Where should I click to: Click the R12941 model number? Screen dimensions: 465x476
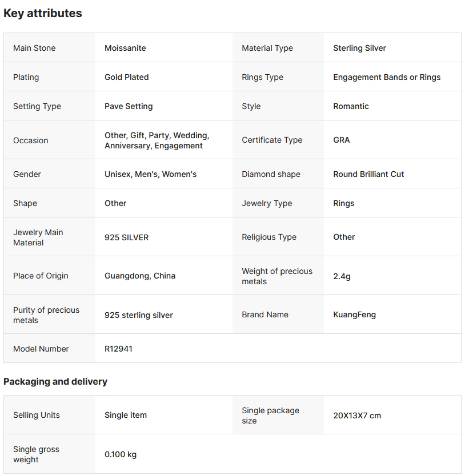(x=118, y=349)
